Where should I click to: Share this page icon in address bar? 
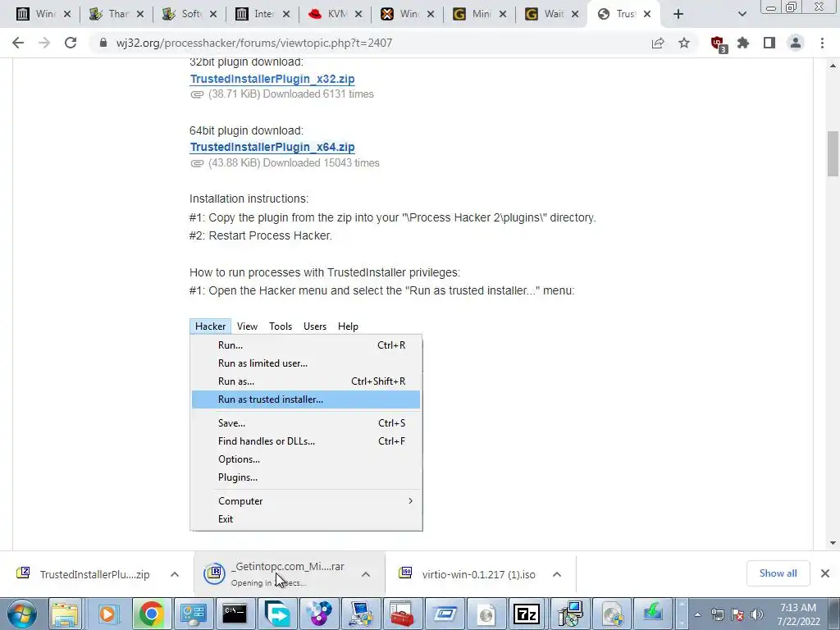pyautogui.click(x=658, y=43)
